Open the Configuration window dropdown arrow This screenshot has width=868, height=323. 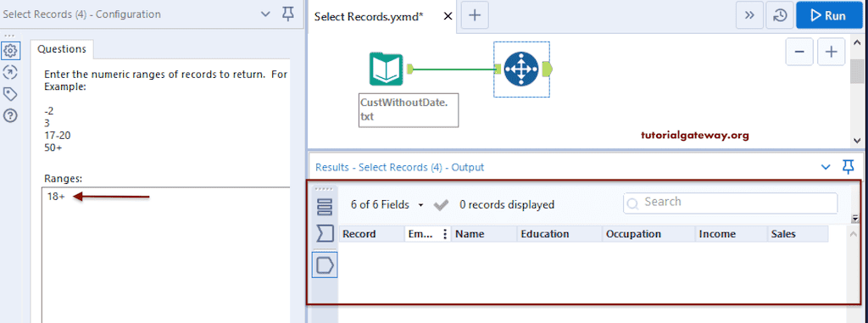tap(265, 14)
